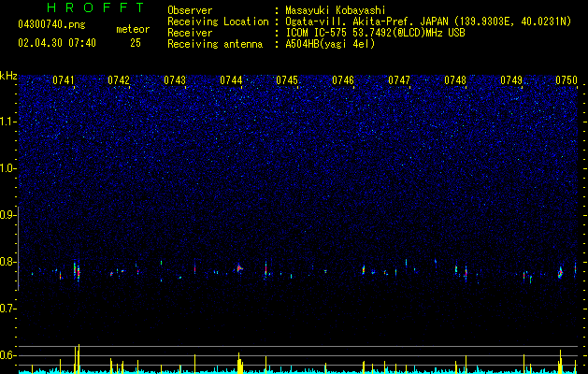Screen dimensions: 588x374
Task: Click the 0741 time marker
Action: 64,80
